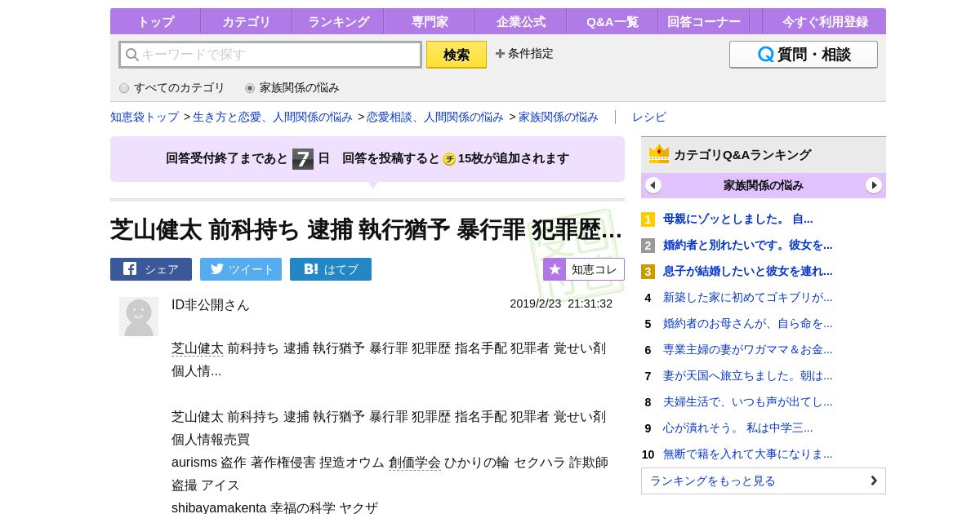Click ランキングをもっと見る to see more rankings
980x514 pixels.
coord(764,481)
